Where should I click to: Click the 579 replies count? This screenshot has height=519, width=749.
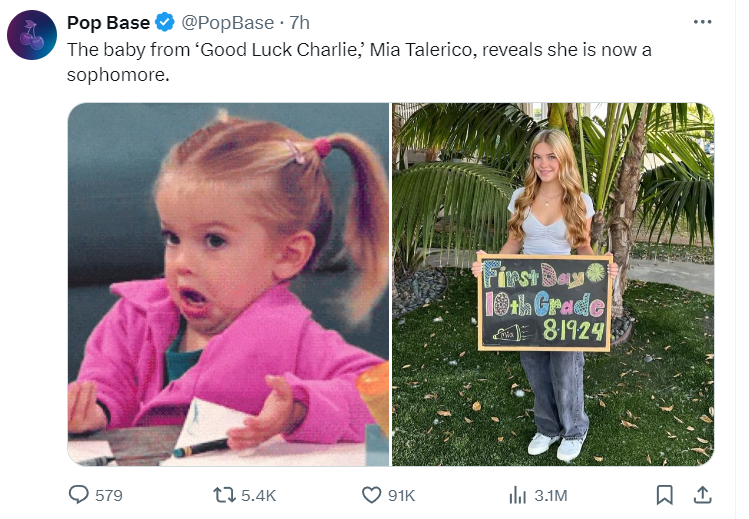pyautogui.click(x=108, y=495)
